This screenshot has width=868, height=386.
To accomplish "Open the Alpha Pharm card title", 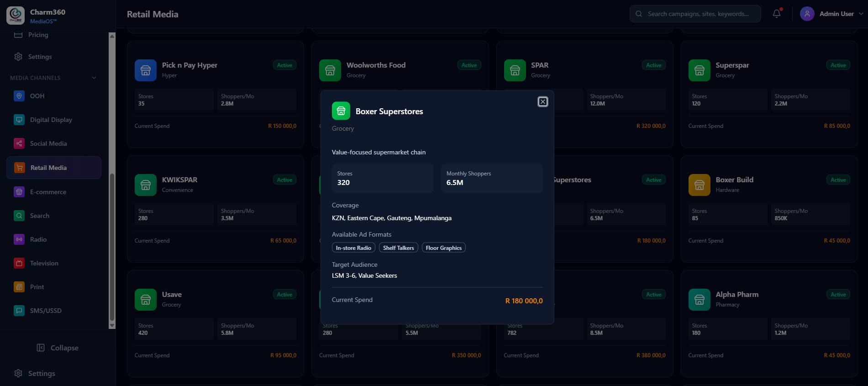I will click(737, 295).
